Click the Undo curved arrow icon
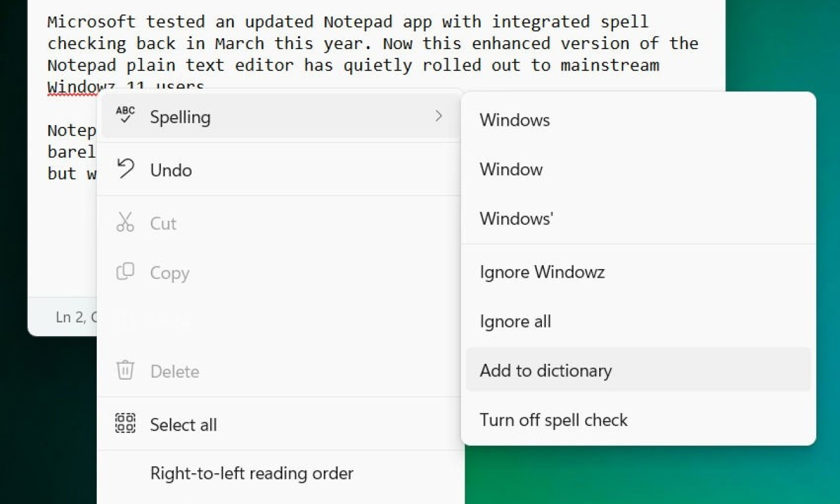Image resolution: width=840 pixels, height=504 pixels. (126, 168)
